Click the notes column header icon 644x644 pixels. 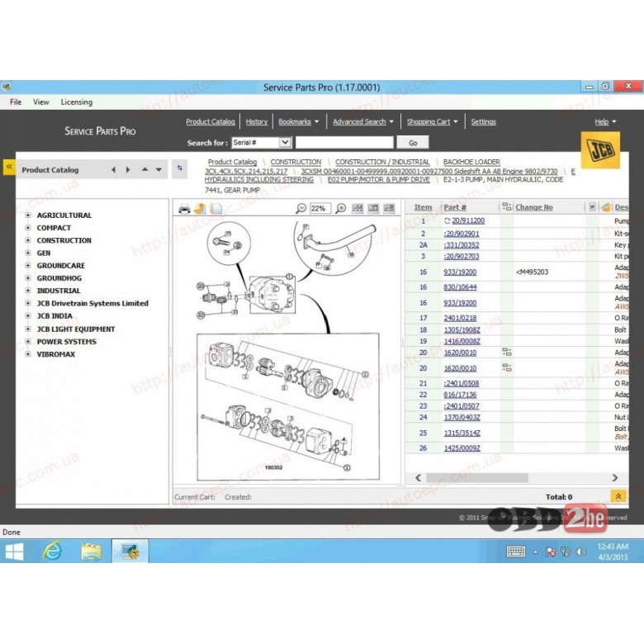pos(592,207)
